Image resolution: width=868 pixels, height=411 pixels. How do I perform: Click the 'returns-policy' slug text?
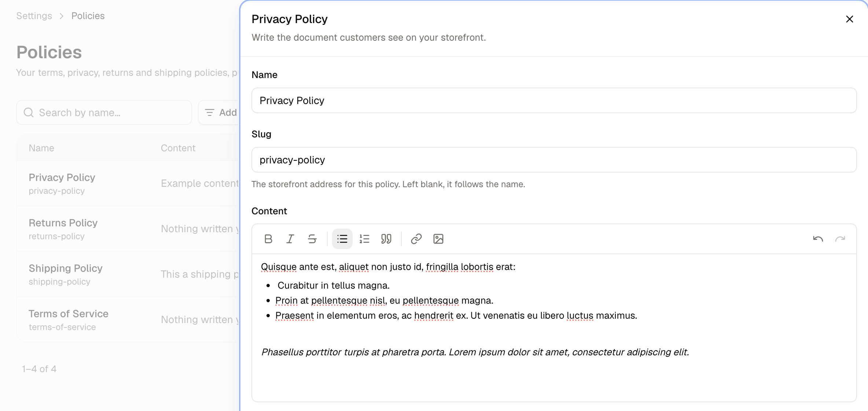(x=56, y=236)
